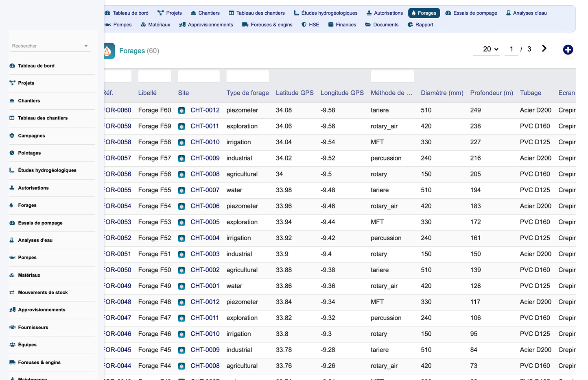Image resolution: width=588 pixels, height=380 pixels.
Task: Open Campagnes icon in sidebar
Action: [12, 136]
